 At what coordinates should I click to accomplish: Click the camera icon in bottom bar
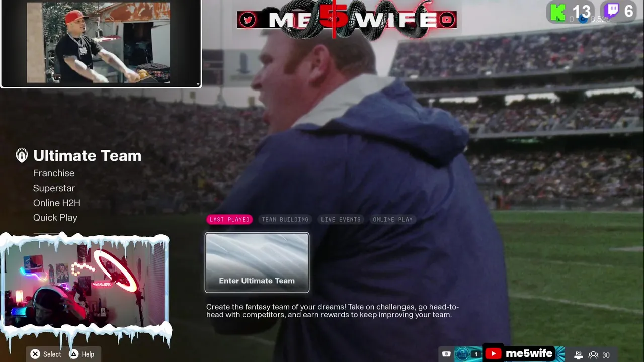coord(446,354)
